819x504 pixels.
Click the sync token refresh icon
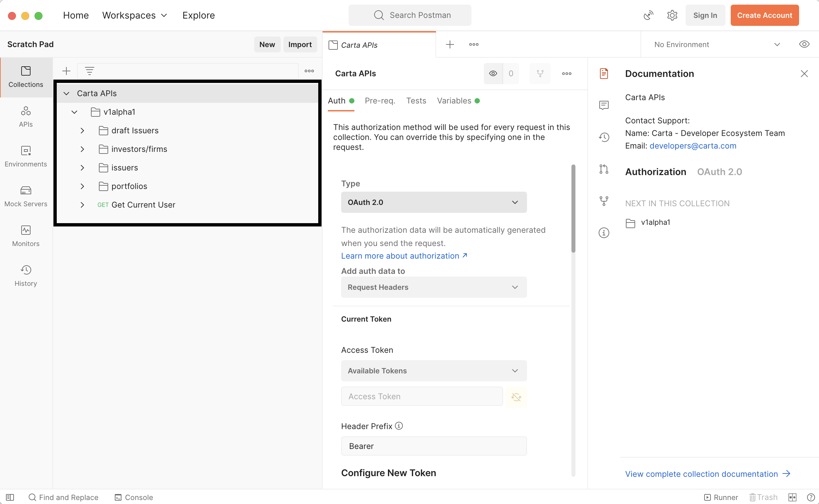516,397
